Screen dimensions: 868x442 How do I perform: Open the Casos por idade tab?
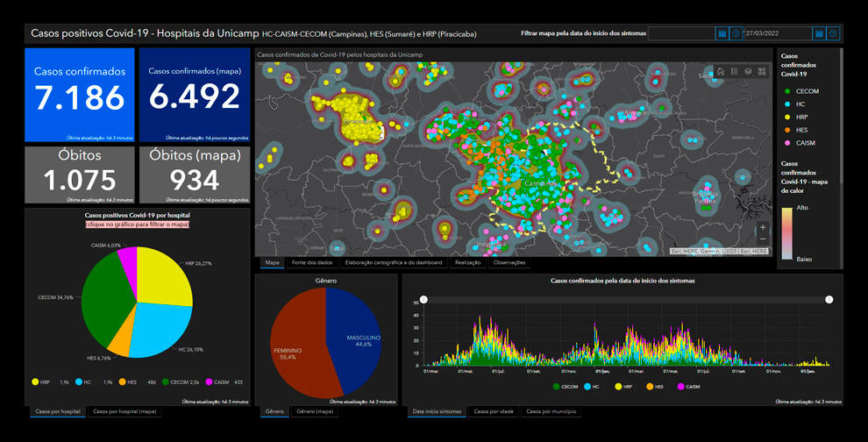492,410
